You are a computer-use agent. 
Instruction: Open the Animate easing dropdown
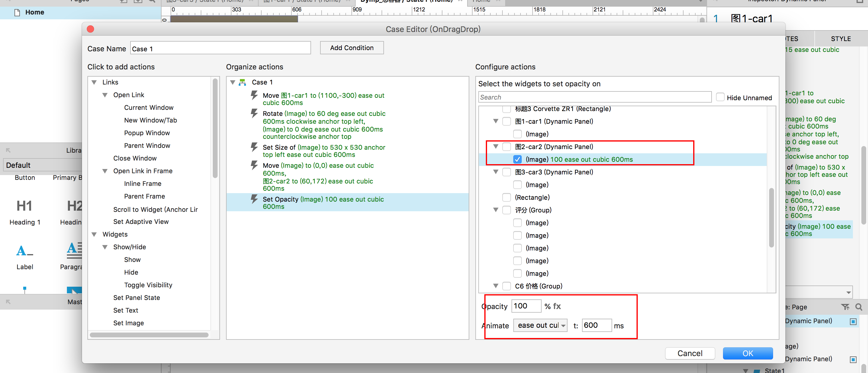click(540, 325)
